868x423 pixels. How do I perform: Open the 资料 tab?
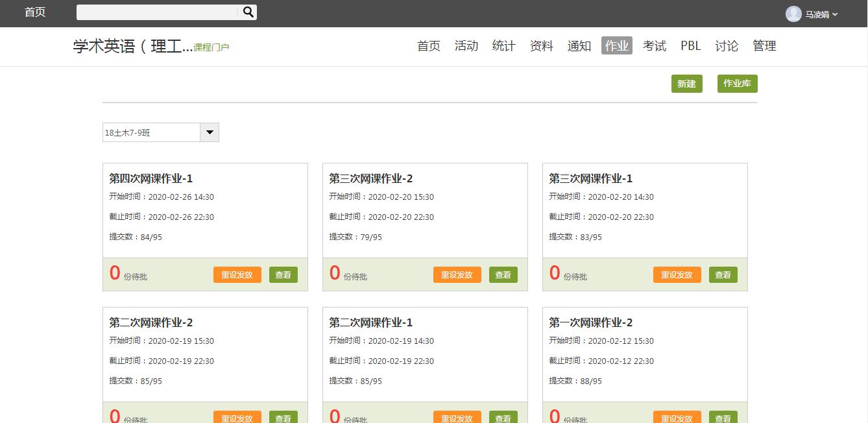[x=542, y=45]
